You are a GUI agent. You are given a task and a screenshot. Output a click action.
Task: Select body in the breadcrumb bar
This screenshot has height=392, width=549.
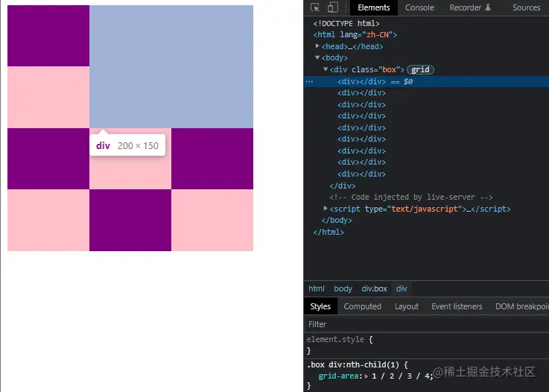pos(343,288)
